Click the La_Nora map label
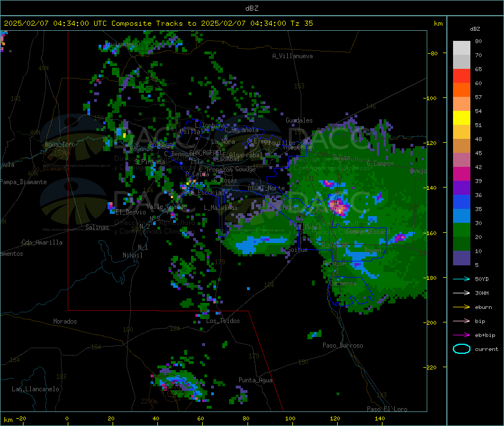The width and height of the screenshot is (504, 426). click(x=223, y=142)
